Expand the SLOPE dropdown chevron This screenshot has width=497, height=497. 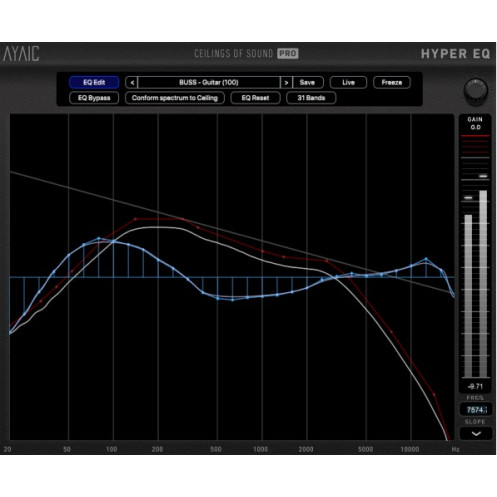tap(476, 434)
